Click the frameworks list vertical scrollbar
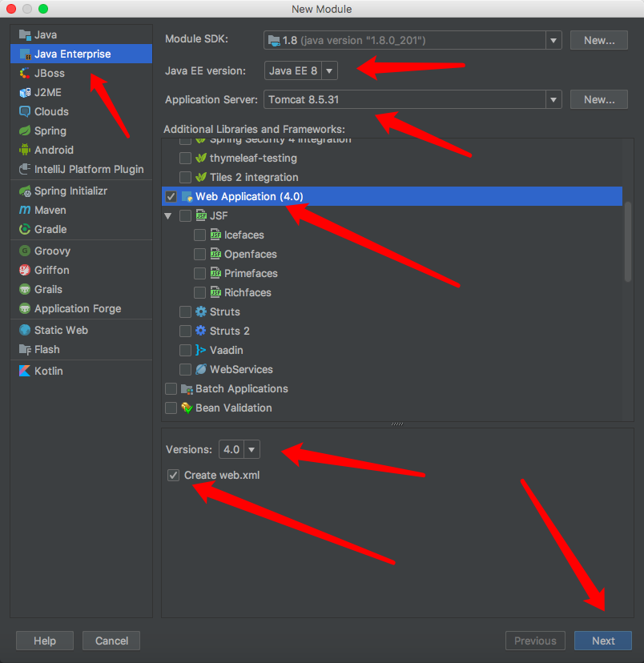This screenshot has height=663, width=644. pyautogui.click(x=628, y=242)
